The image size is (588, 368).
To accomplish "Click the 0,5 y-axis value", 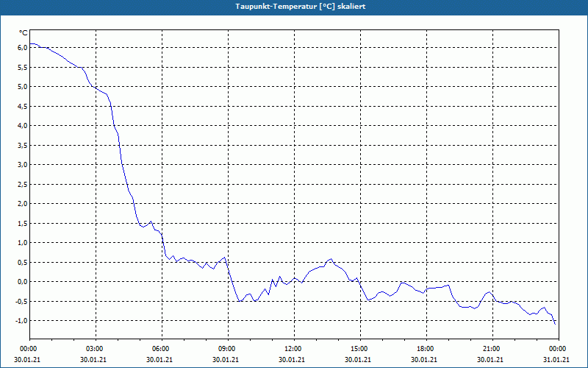I will pyautogui.click(x=22, y=262).
